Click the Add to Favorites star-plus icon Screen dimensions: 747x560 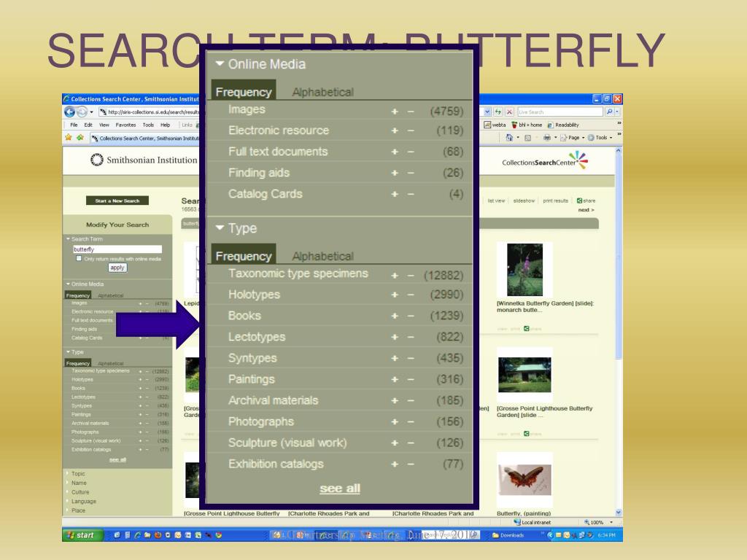[80, 138]
